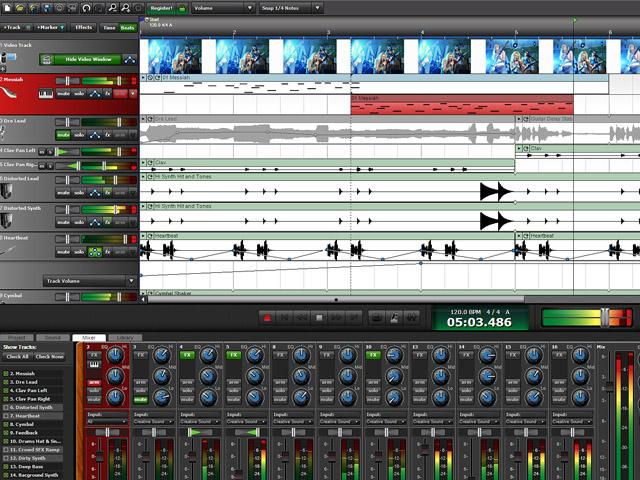Click the automation icon on Messiah track
Viewport: 640px width, 480px height.
pyautogui.click(x=93, y=95)
